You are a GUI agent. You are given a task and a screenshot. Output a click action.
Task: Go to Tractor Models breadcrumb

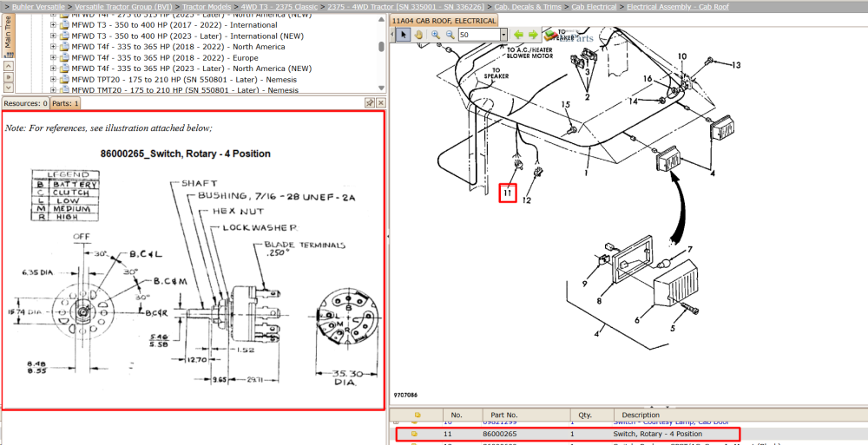207,7
